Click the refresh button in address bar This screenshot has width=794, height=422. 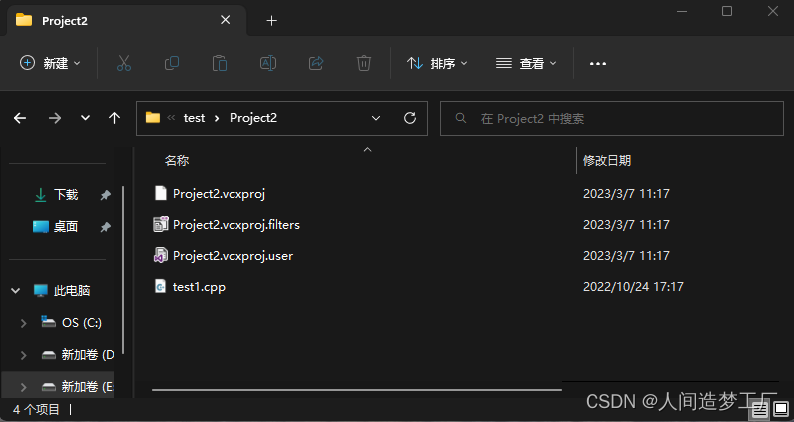pos(410,118)
